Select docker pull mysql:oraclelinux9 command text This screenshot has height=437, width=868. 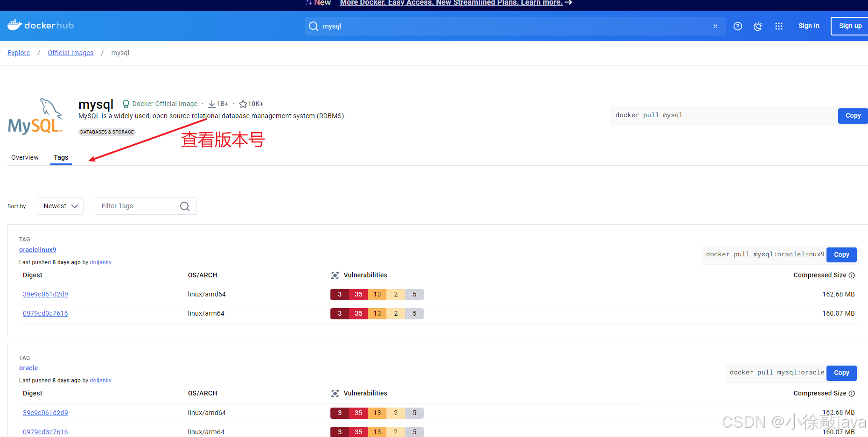[x=765, y=254]
